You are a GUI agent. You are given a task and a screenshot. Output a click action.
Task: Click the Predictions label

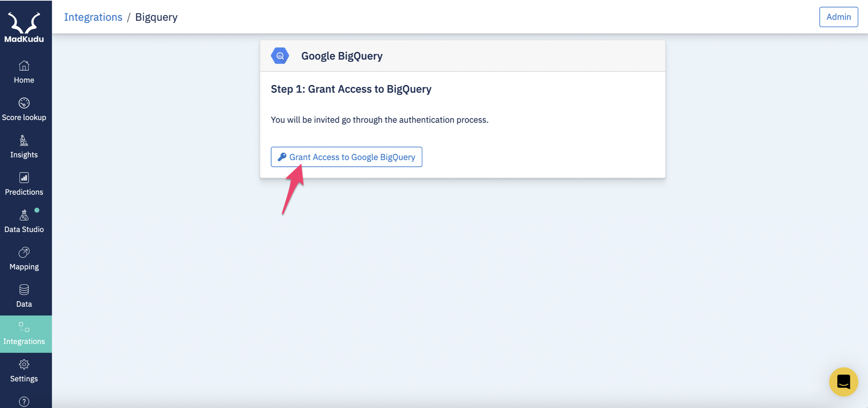(24, 192)
